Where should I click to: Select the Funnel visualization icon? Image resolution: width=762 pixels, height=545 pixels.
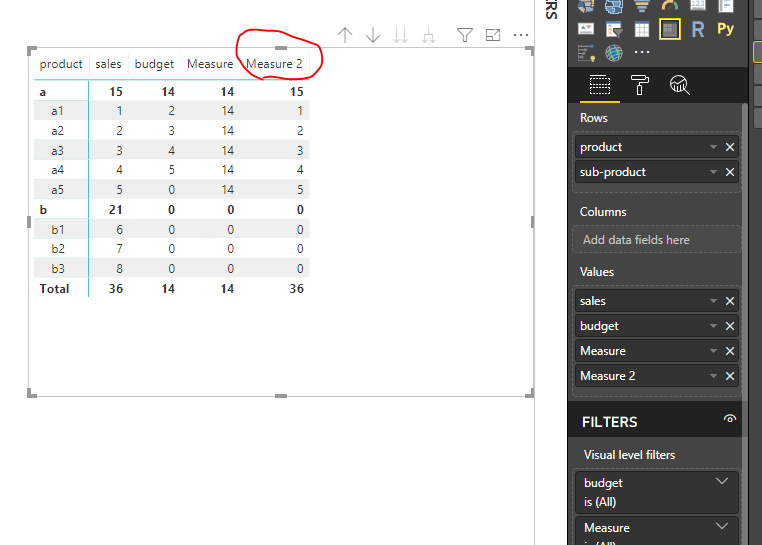coord(642,5)
